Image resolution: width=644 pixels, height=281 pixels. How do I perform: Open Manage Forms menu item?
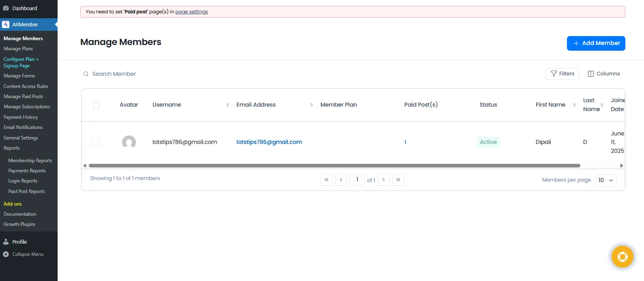point(19,76)
